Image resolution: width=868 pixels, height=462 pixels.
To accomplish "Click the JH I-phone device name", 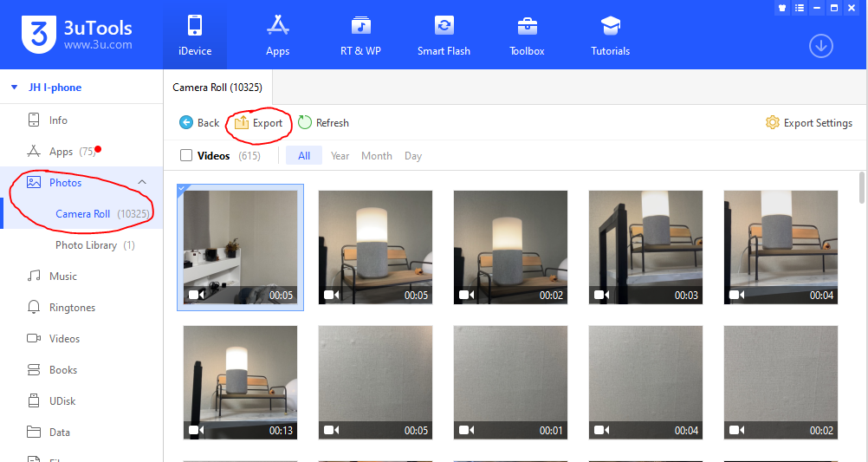I will tap(55, 87).
